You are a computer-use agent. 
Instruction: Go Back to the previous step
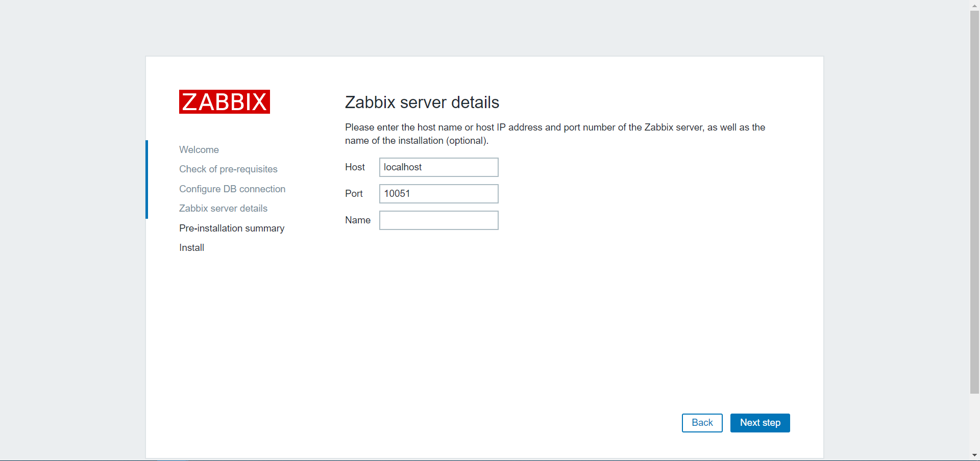(702, 423)
